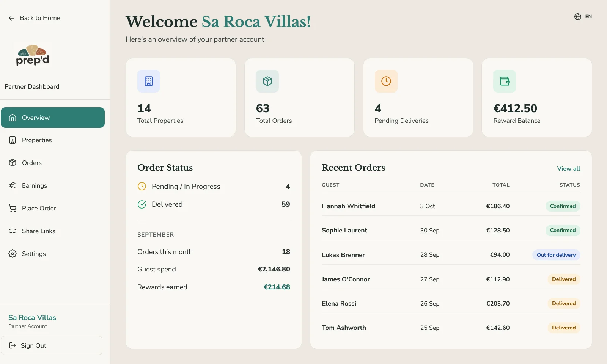Select Place Order in sidebar
The width and height of the screenshot is (607, 364).
[53, 208]
